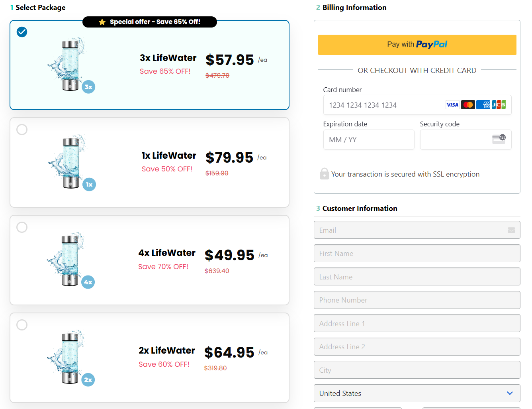Select the 4x LifeWater package radio button

point(22,227)
